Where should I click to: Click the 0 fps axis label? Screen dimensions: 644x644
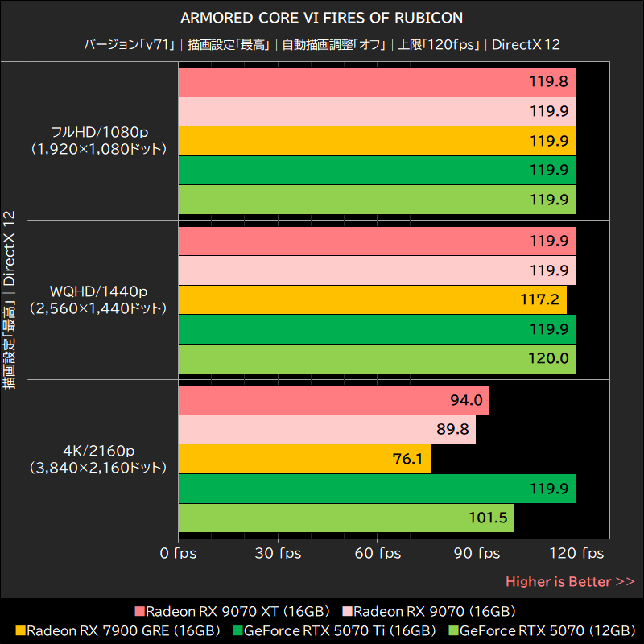point(178,553)
